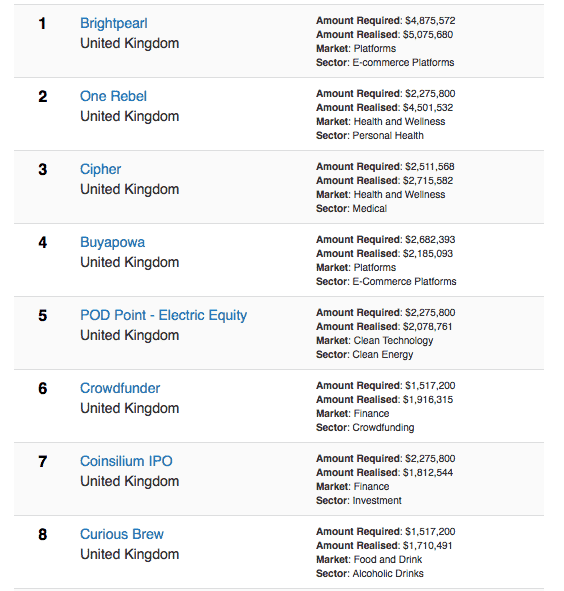Click Brightpearl's Amount Realised $5,075,680 text

(385, 35)
